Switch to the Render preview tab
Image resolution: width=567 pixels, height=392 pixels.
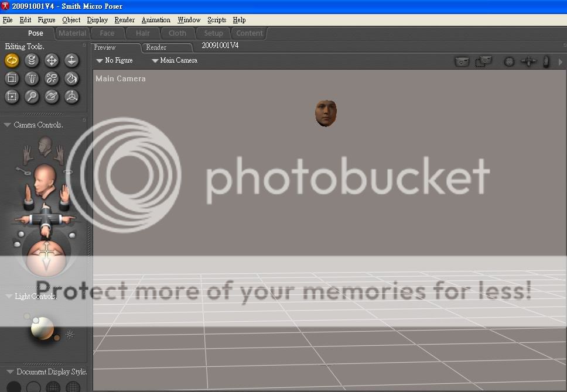pos(156,47)
